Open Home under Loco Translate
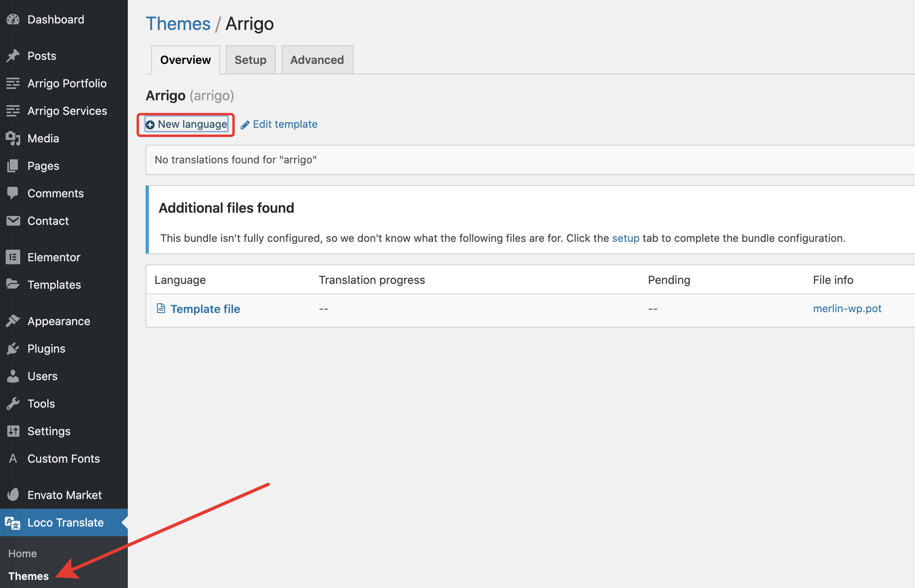The width and height of the screenshot is (915, 588). coord(23,553)
